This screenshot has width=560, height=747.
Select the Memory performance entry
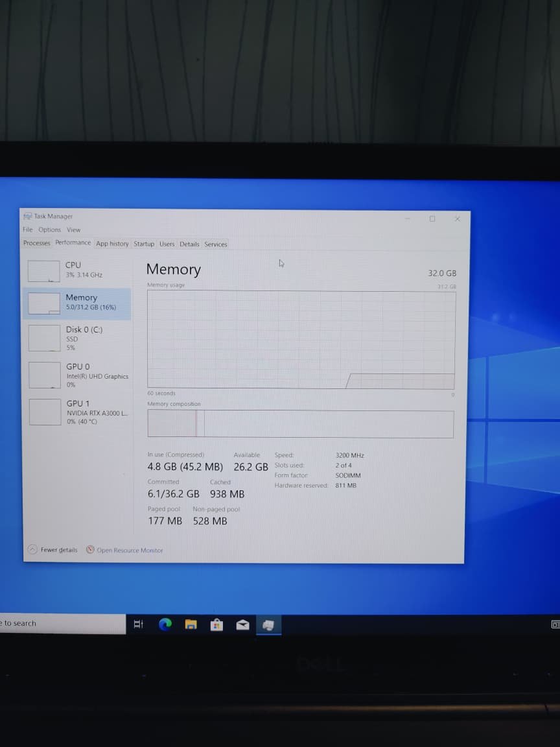point(77,303)
